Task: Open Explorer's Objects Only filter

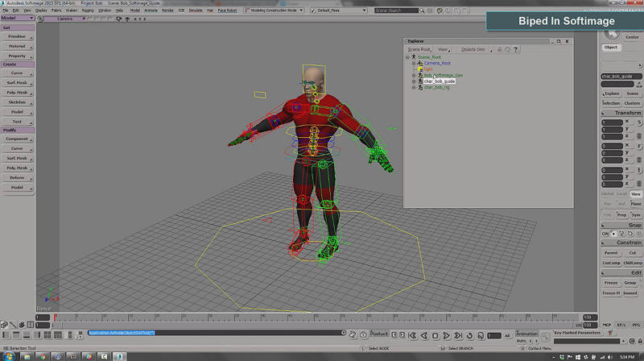Action: coord(476,49)
